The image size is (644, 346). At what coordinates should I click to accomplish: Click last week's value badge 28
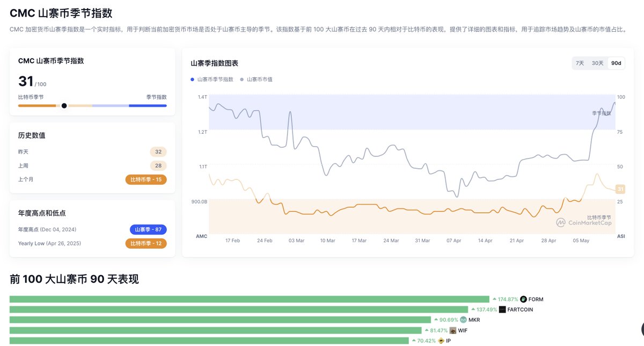point(158,165)
